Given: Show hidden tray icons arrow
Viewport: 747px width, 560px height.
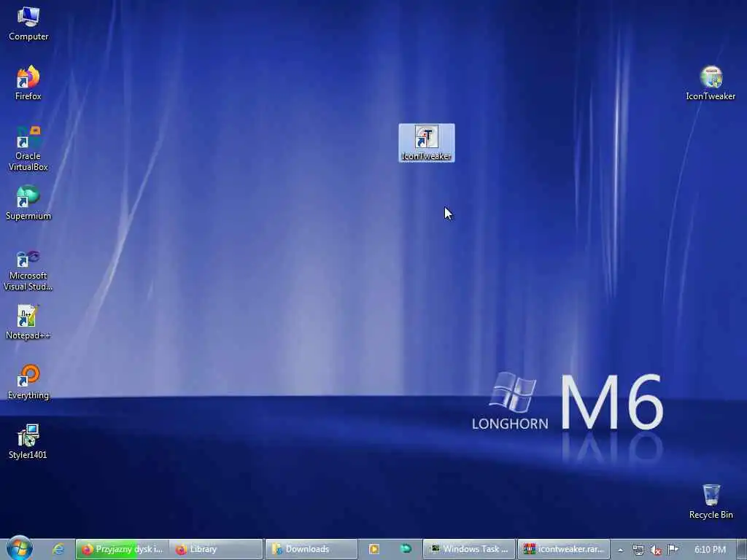Looking at the screenshot, I should pos(620,550).
